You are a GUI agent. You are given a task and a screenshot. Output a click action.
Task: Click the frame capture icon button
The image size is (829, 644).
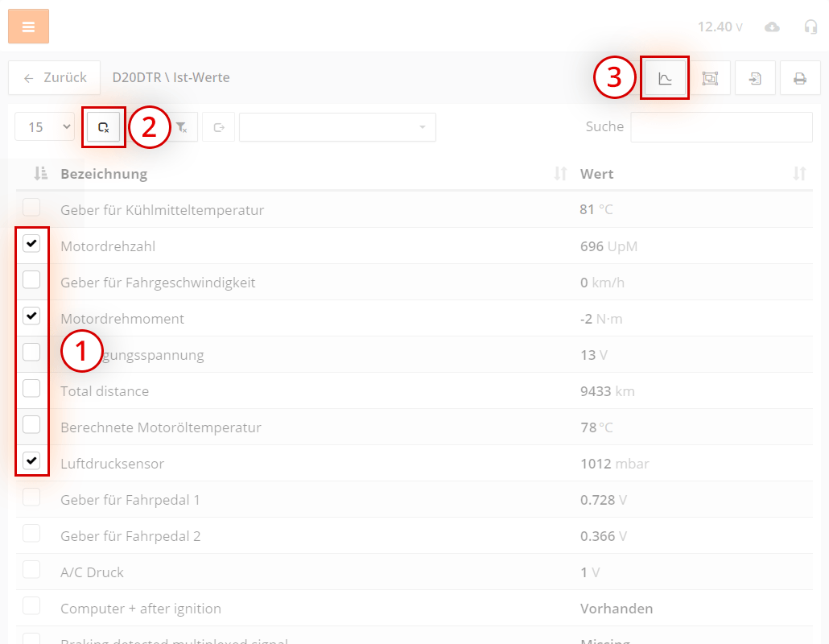709,78
